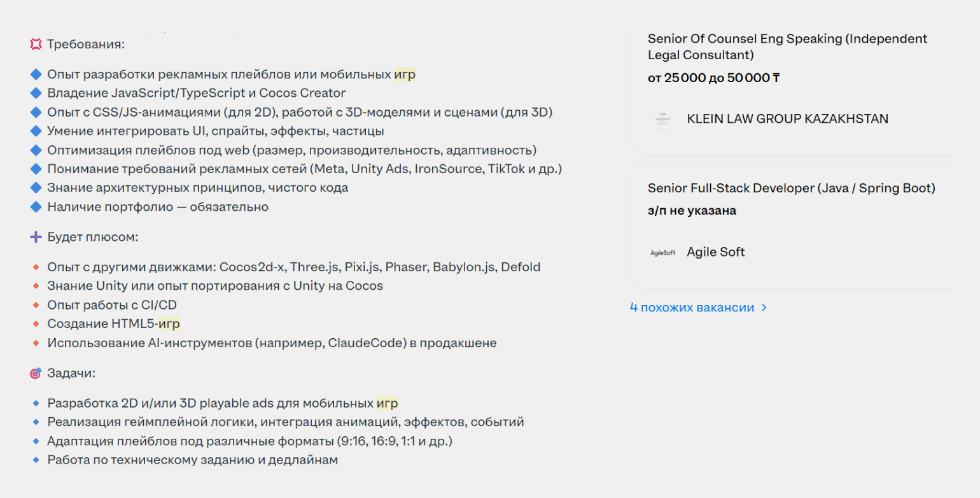Click orange diamond bullet before Опыт работы с CI/CD
Image resolution: width=980 pixels, height=498 pixels.
pos(36,305)
